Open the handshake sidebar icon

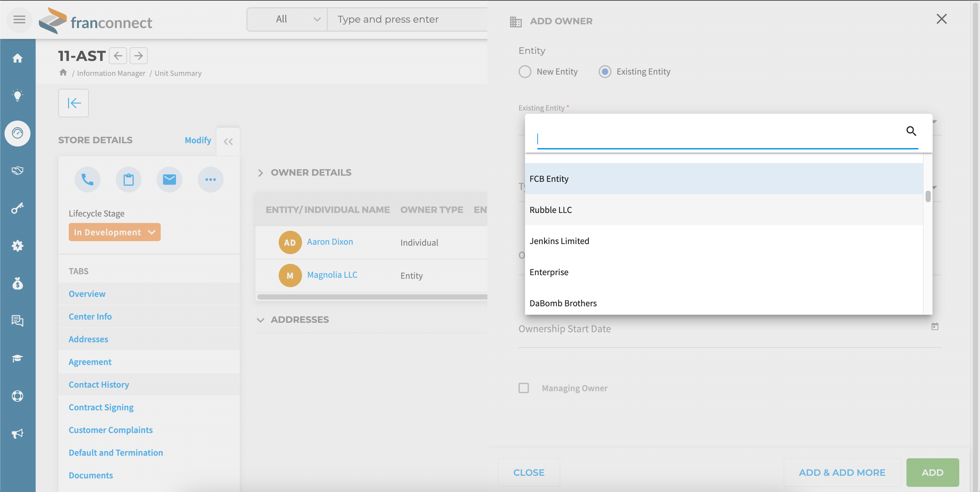tap(17, 170)
